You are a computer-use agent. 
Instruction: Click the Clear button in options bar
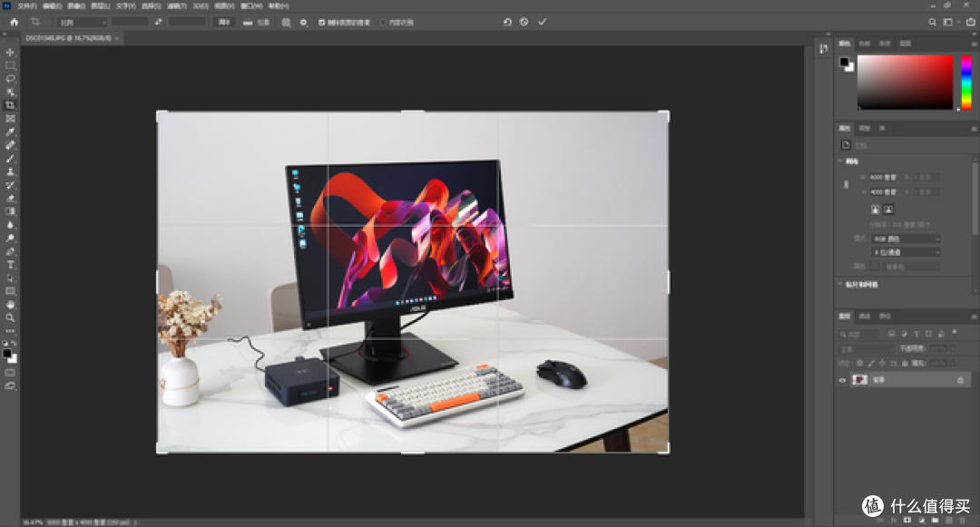224,22
